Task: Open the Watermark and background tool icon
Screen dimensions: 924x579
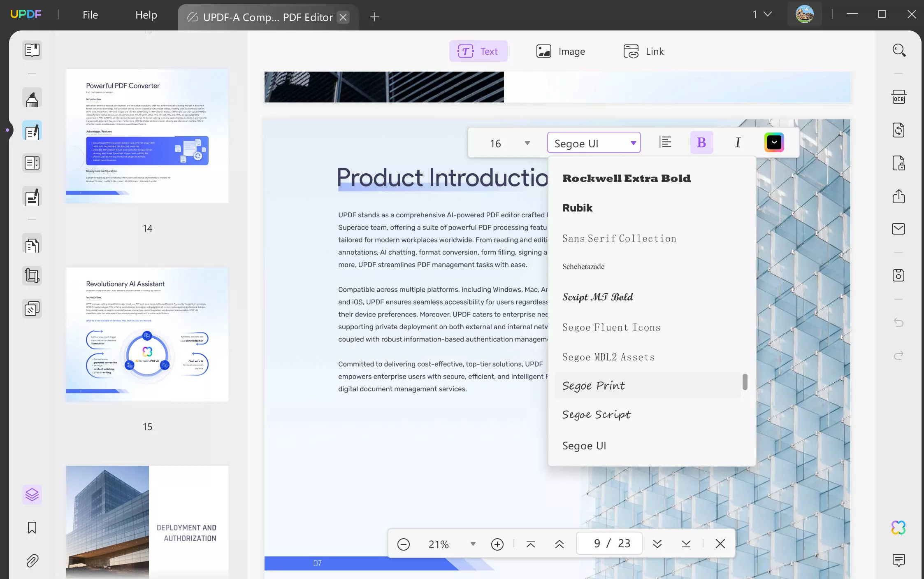Action: click(x=32, y=309)
